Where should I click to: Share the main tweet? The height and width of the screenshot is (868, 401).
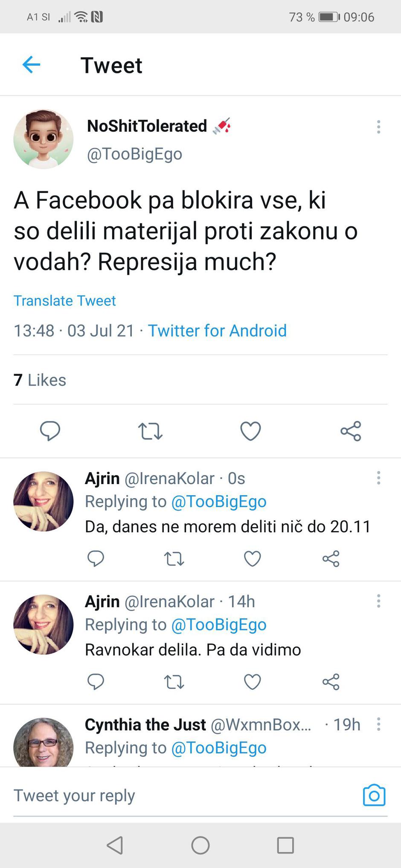coord(351,431)
